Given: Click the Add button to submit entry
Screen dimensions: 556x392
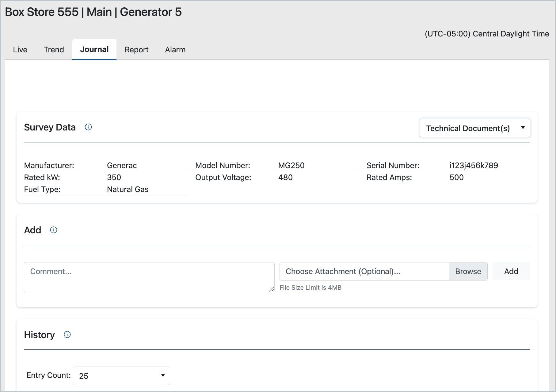Looking at the screenshot, I should [x=511, y=271].
